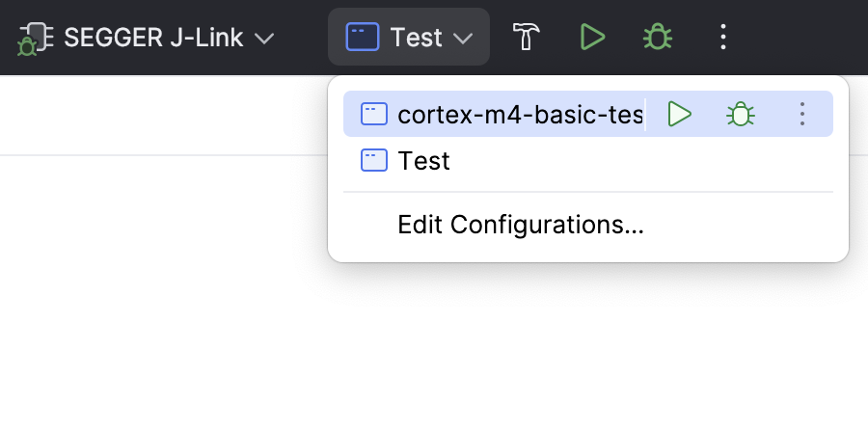This screenshot has width=868, height=430.
Task: Open the toolbar More Actions three-dot menu
Action: [723, 37]
